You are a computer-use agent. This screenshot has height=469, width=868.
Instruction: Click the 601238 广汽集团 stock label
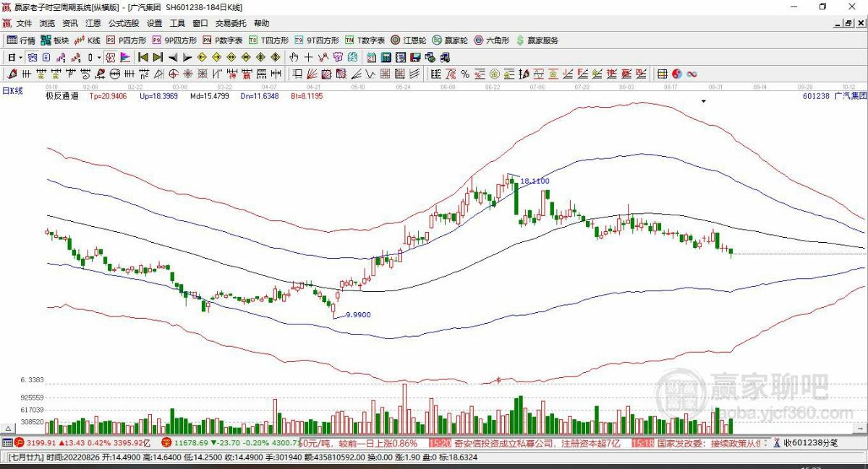pyautogui.click(x=834, y=95)
